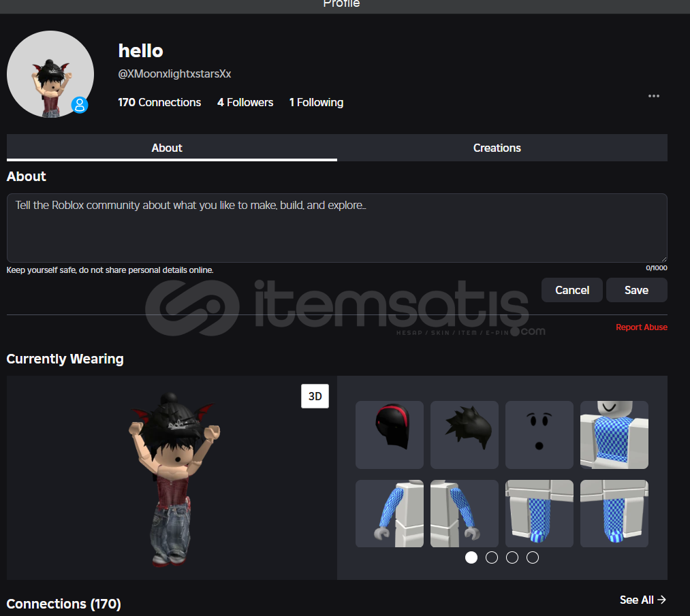This screenshot has height=616, width=690.
Task: Click the username @XMoonxlightxstarsXx
Action: pos(174,74)
